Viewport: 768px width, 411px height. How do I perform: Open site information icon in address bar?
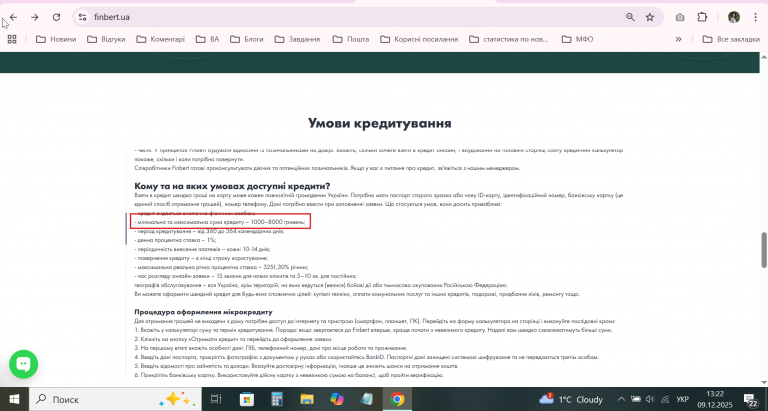click(82, 17)
